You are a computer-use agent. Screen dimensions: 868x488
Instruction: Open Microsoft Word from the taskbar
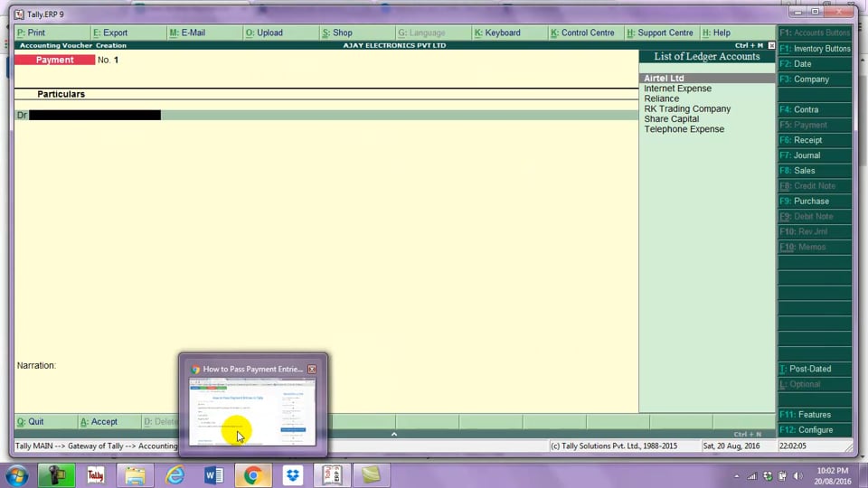click(213, 475)
